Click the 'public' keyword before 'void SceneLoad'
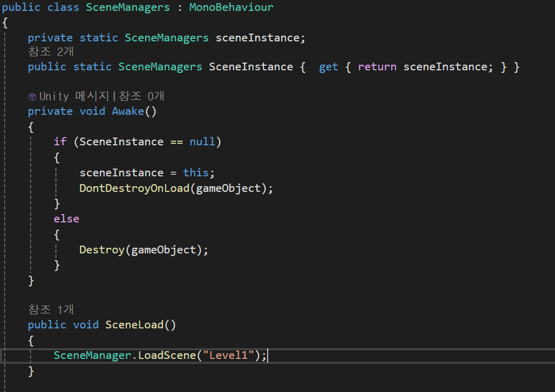The image size is (555, 392). (x=47, y=325)
